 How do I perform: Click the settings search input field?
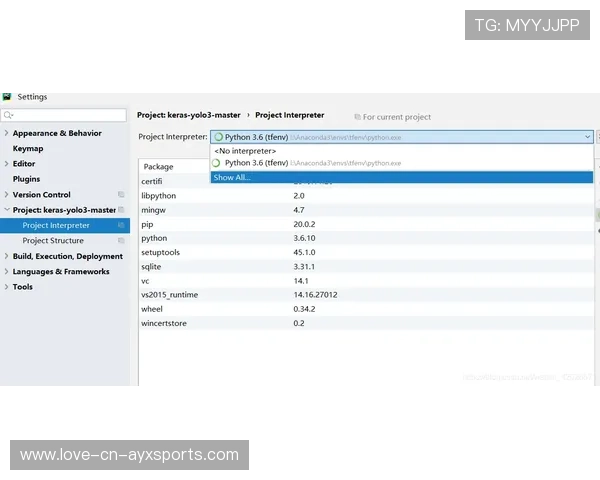pyautogui.click(x=68, y=116)
